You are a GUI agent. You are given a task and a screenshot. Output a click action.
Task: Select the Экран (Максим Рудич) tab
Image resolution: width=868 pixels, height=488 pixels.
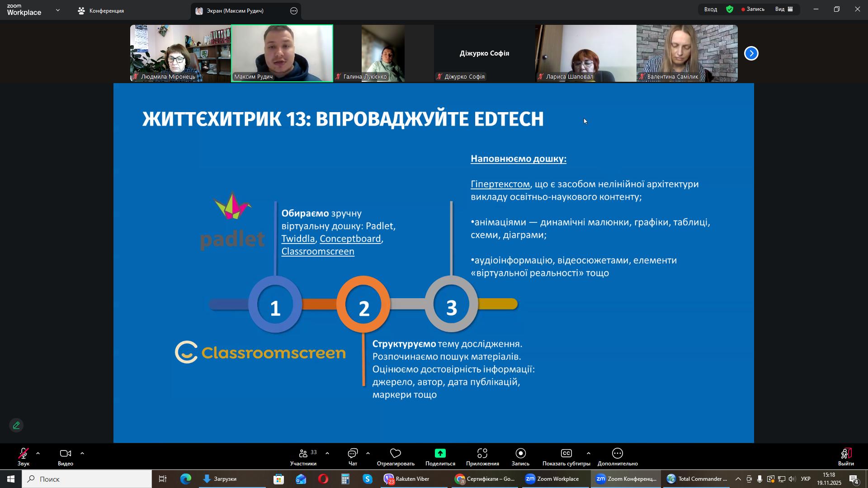coord(235,10)
